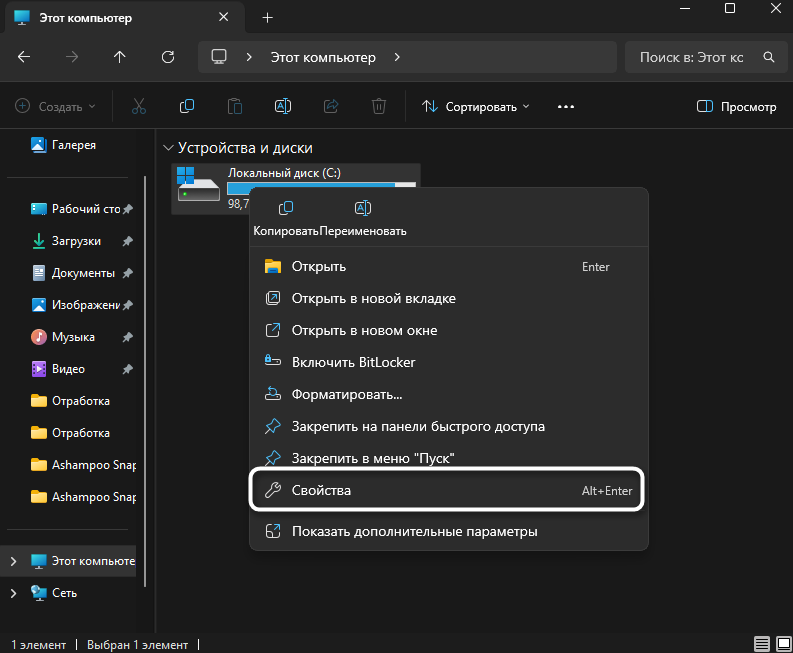This screenshot has height=653, width=793.
Task: Click the search magnifier icon
Action: pyautogui.click(x=767, y=57)
